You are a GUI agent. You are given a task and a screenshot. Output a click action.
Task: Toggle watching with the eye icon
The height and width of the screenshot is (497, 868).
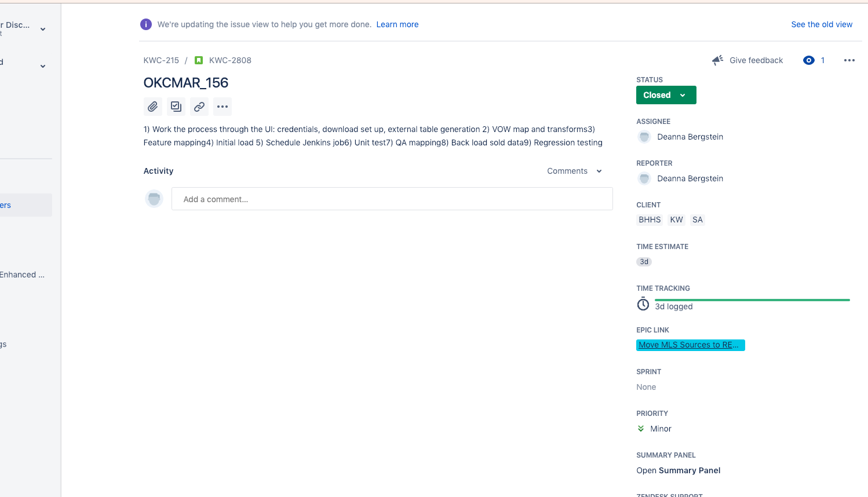pyautogui.click(x=809, y=60)
